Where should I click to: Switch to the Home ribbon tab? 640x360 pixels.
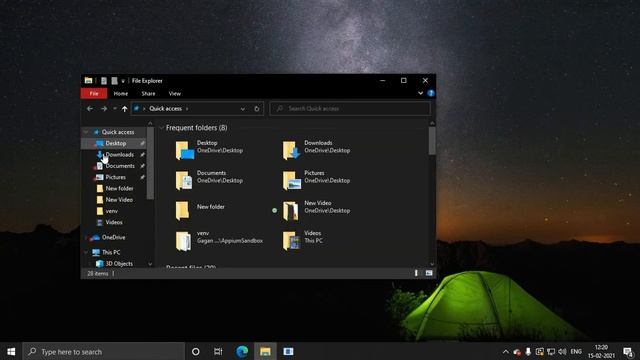121,93
